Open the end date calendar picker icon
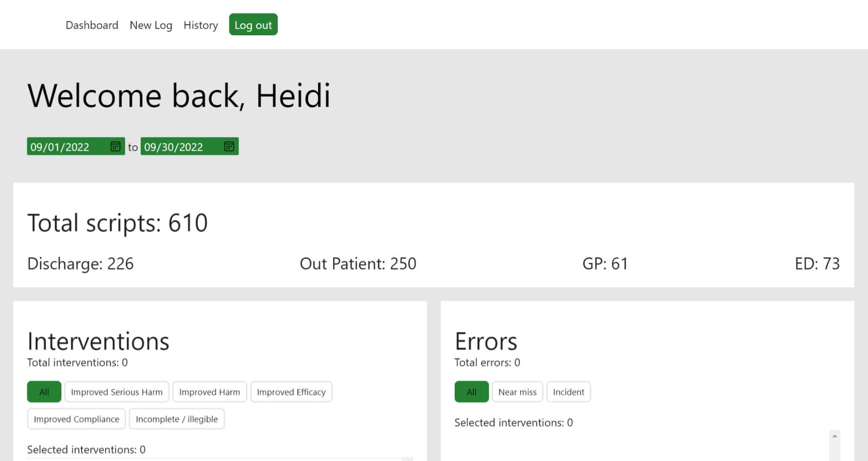Screen dimensions: 868x461 click(229, 146)
